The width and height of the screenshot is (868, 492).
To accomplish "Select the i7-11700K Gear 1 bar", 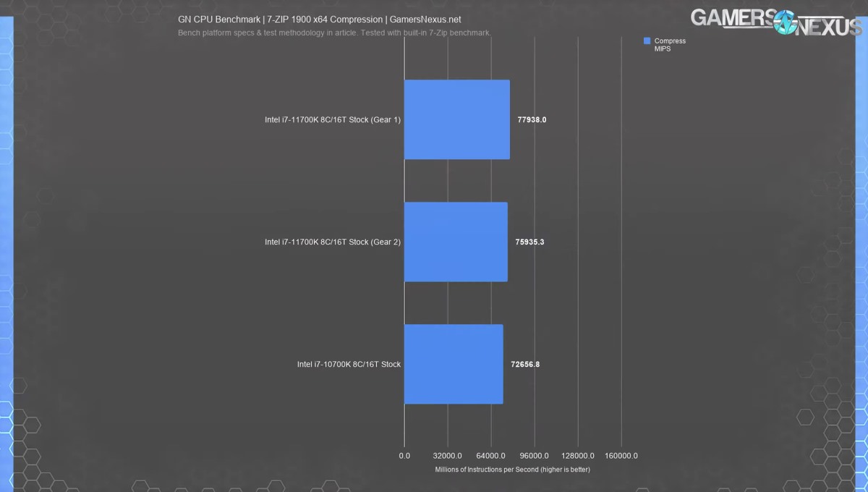I will [457, 119].
